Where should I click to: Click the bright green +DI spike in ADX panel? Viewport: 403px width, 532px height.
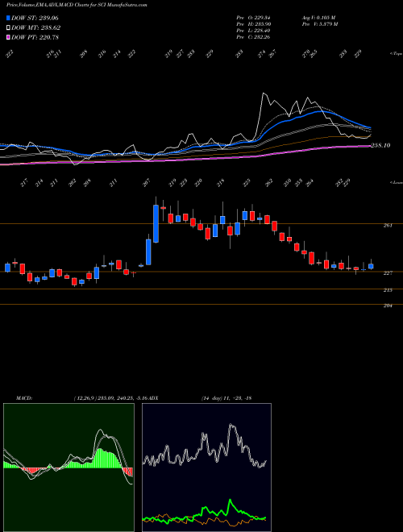tap(231, 501)
